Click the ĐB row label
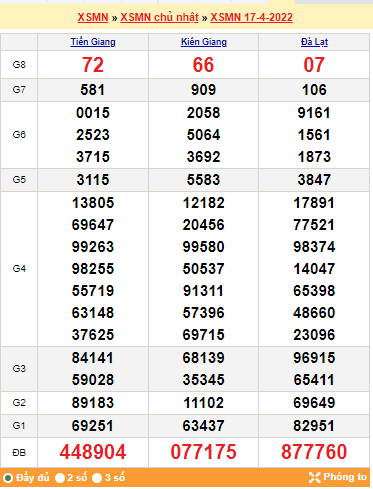Image resolution: width=373 pixels, height=489 pixels. (x=19, y=453)
